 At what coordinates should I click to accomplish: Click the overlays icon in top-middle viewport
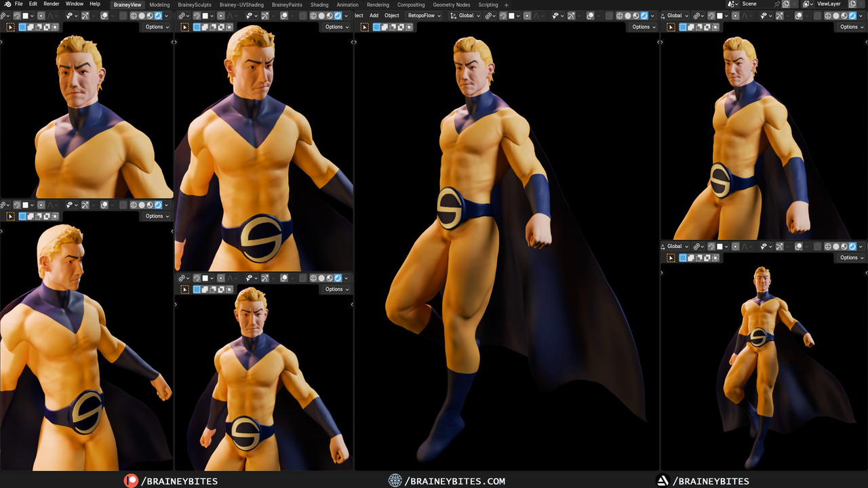pos(283,16)
